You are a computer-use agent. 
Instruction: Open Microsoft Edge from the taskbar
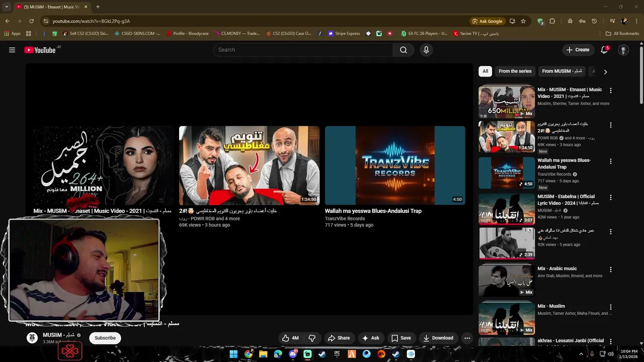click(278, 354)
